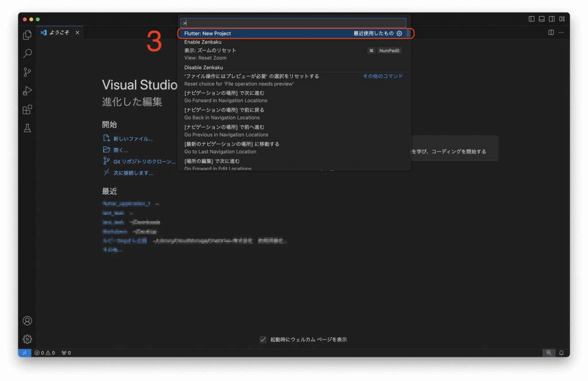Open the Testing flask view
Image resolution: width=588 pixels, height=381 pixels.
28,128
